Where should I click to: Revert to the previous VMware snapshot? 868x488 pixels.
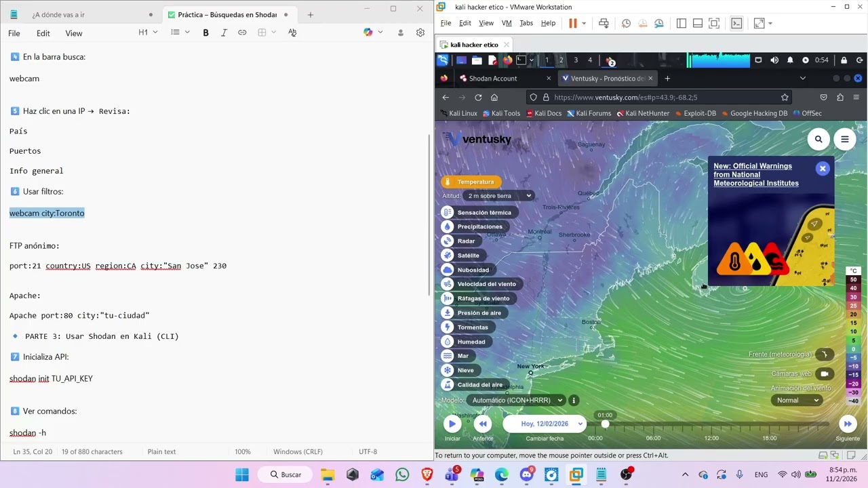point(642,23)
